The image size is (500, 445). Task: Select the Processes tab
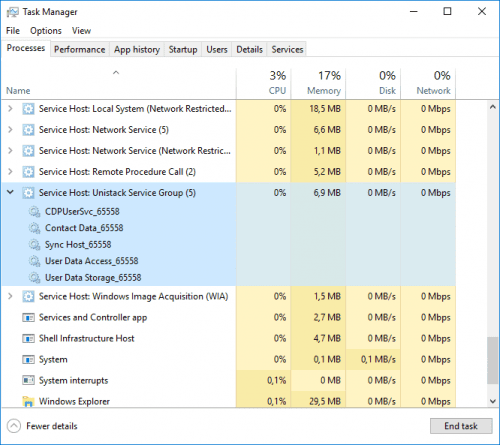coord(26,48)
